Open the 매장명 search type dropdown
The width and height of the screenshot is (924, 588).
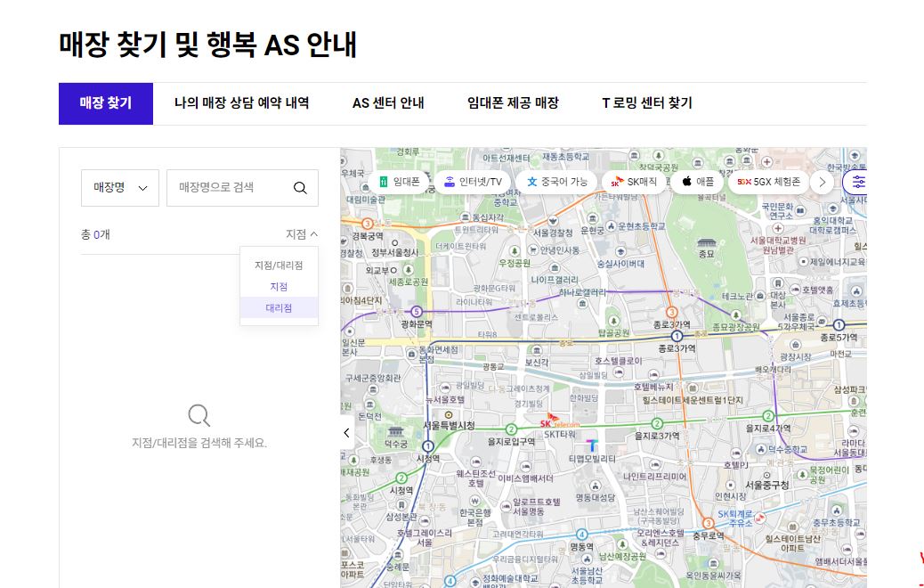(119, 187)
